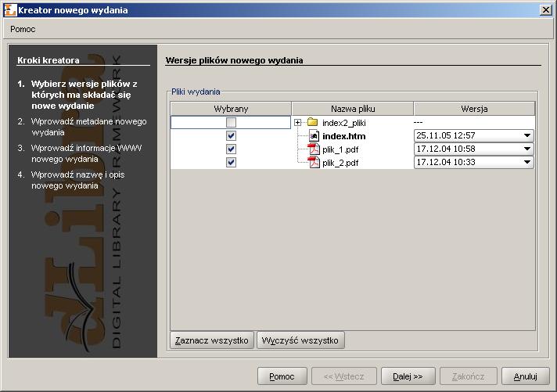Viewport: 557px width, 392px height.
Task: Check the index2_pliki selection checkbox
Action: pos(231,123)
